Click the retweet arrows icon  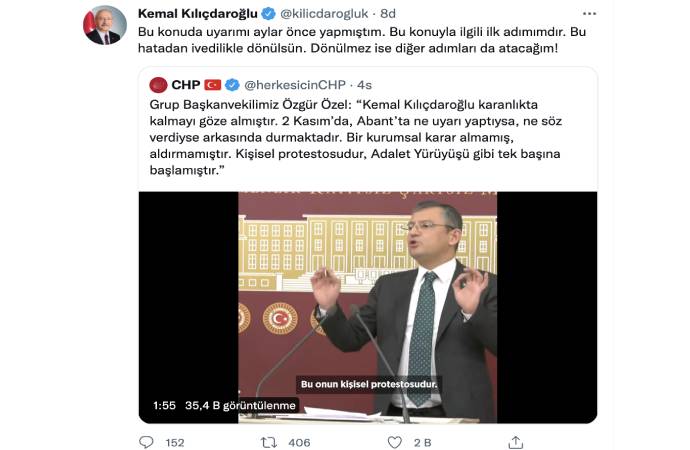268,442
